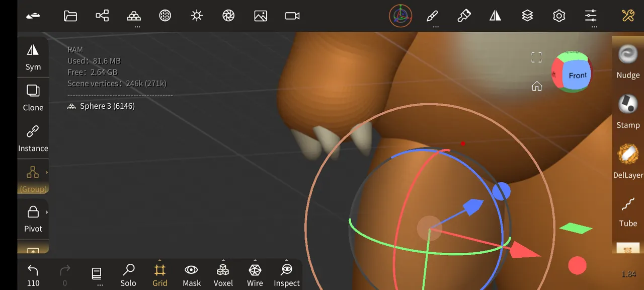This screenshot has width=644, height=290.
Task: Click the gizmo center uniform handle
Action: (429, 229)
